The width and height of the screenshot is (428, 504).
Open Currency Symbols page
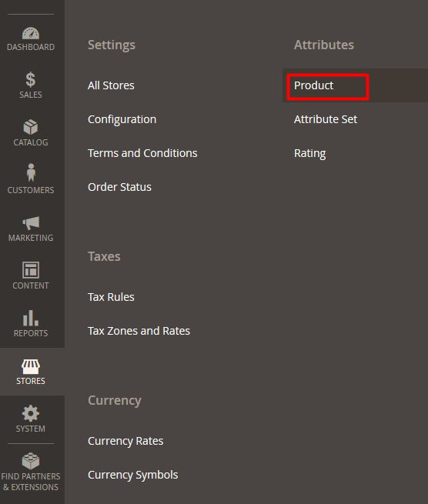click(133, 475)
